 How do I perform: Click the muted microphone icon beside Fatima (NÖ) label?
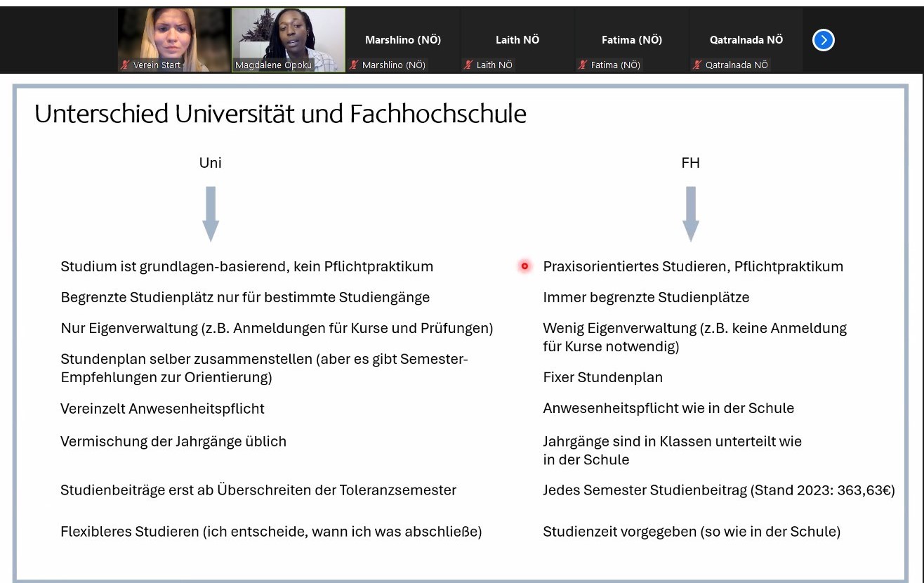(583, 65)
